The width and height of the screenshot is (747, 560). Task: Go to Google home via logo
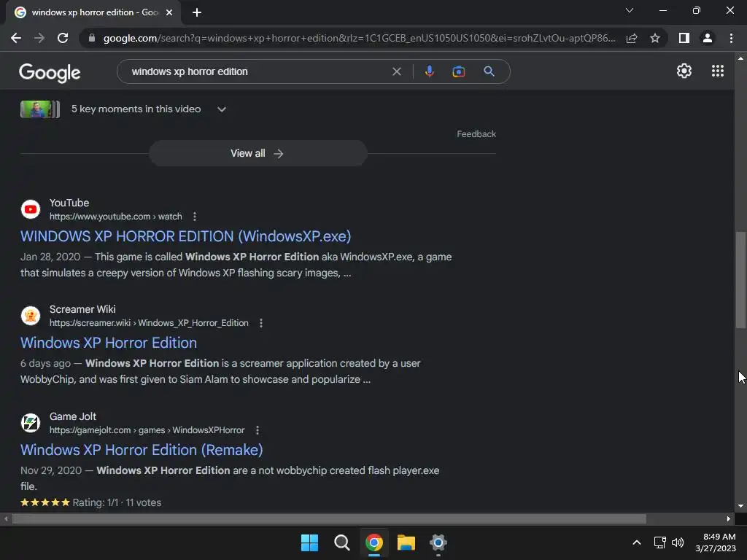point(50,72)
